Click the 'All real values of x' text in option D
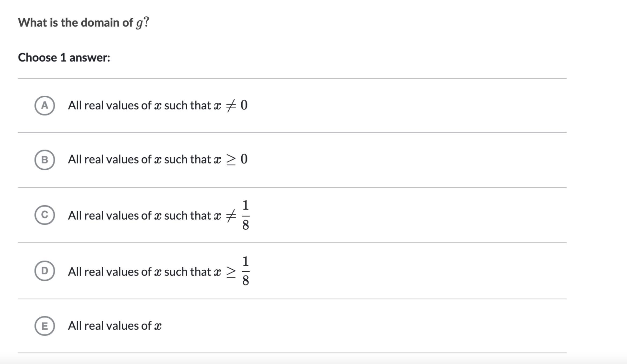 (115, 272)
